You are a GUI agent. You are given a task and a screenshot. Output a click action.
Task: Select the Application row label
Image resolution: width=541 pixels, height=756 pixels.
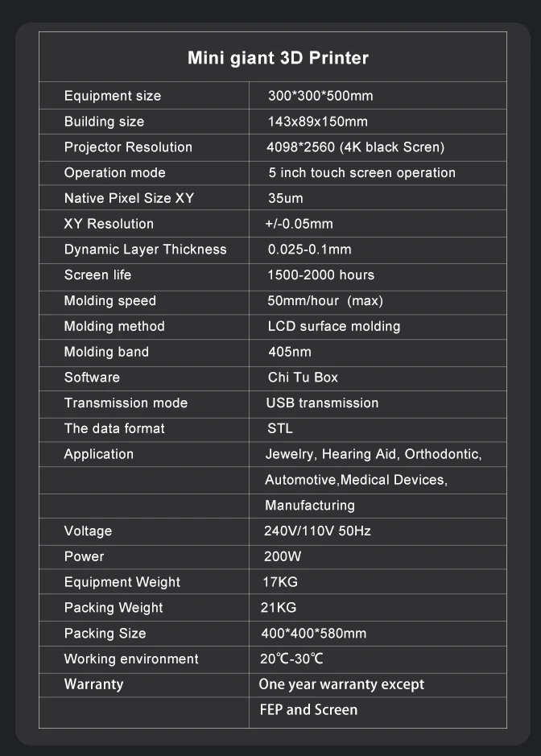pyautogui.click(x=99, y=454)
